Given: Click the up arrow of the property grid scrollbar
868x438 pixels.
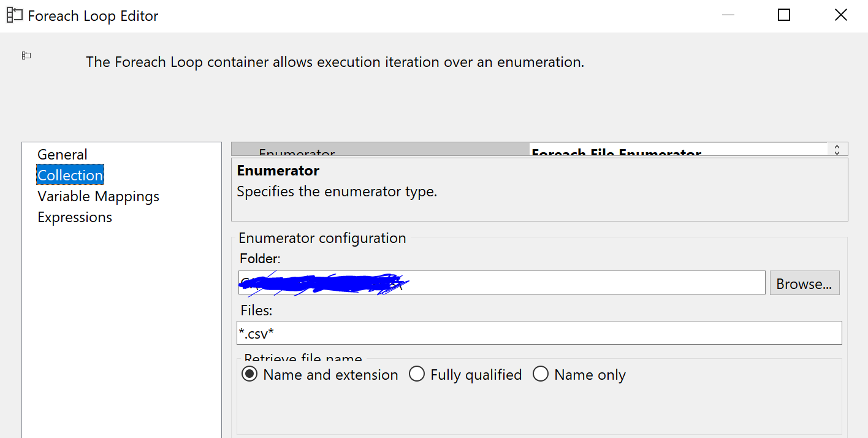Looking at the screenshot, I should click(837, 146).
